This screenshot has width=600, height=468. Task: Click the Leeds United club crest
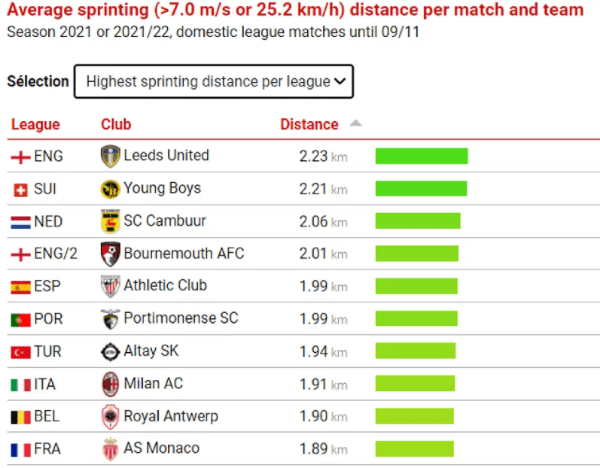[x=110, y=156]
